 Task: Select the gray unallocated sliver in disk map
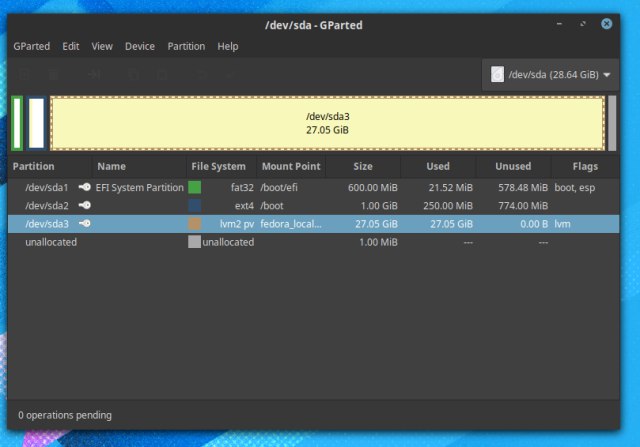612,123
